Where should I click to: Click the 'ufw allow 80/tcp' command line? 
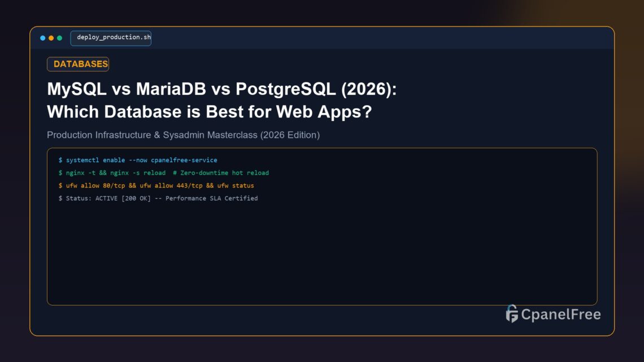(156, 185)
